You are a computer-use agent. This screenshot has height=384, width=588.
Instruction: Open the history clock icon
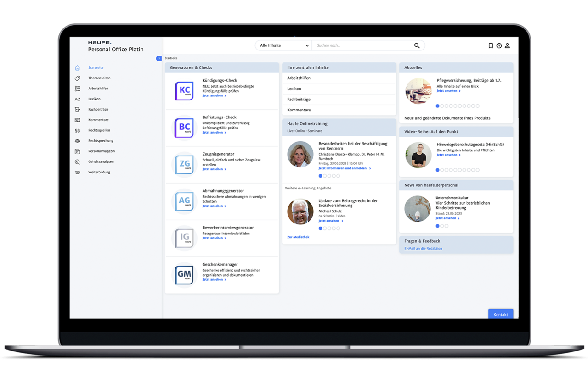click(499, 46)
